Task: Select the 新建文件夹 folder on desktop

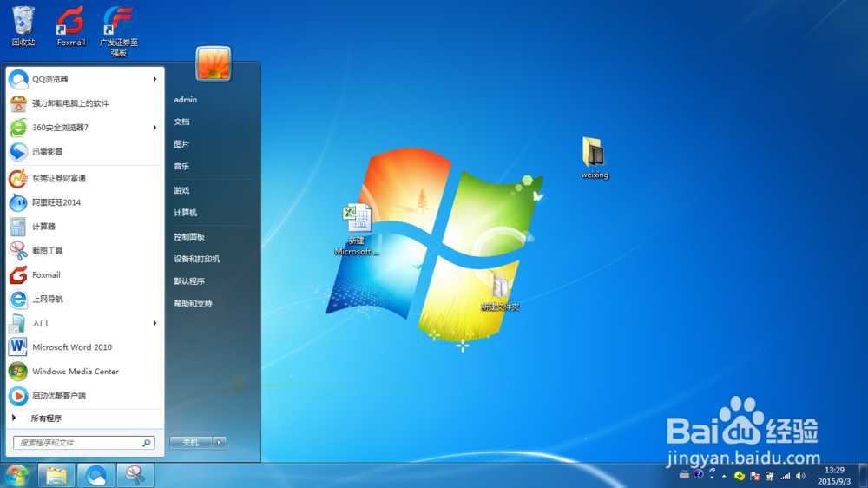Action: (500, 291)
